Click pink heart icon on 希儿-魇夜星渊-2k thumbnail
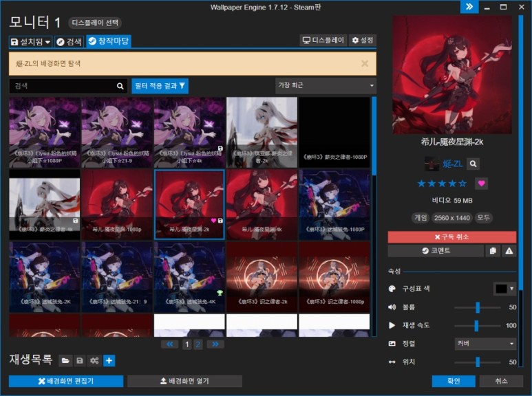 tap(213, 221)
